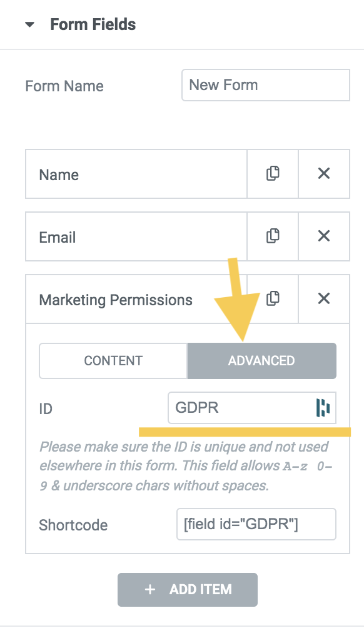Click the Form Fields section heading
Viewport: 364px width, 628px height.
[93, 24]
